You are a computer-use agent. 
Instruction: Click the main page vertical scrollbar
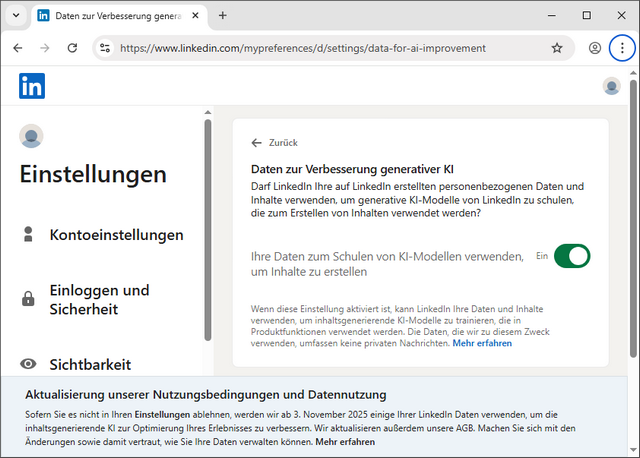click(633, 219)
